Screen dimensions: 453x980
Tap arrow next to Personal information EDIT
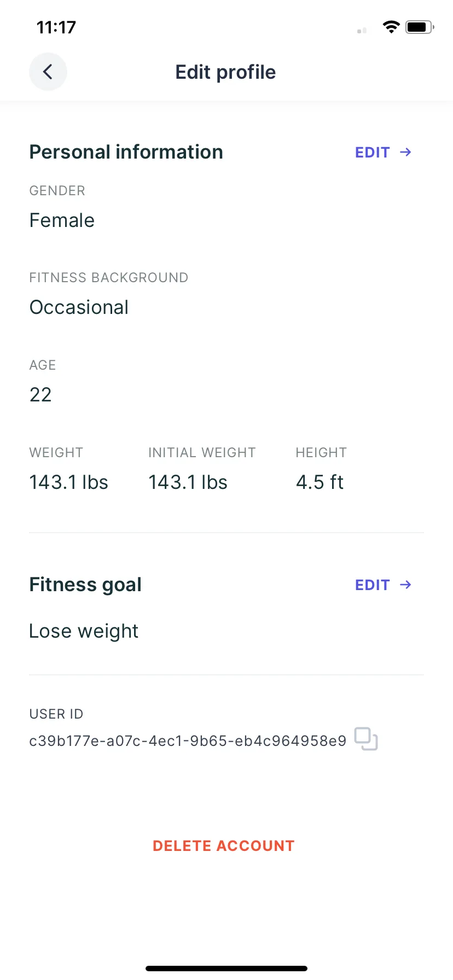pyautogui.click(x=405, y=152)
